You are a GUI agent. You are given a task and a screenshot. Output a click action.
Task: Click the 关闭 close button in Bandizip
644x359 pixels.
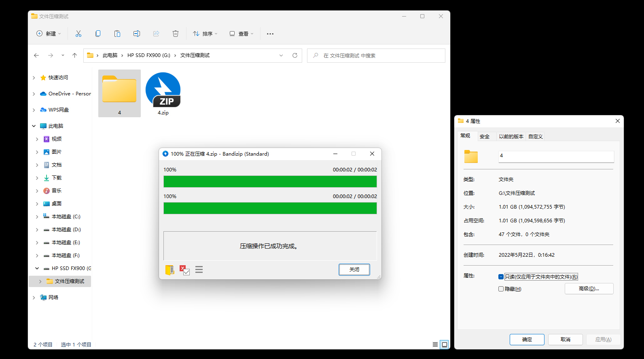click(354, 270)
